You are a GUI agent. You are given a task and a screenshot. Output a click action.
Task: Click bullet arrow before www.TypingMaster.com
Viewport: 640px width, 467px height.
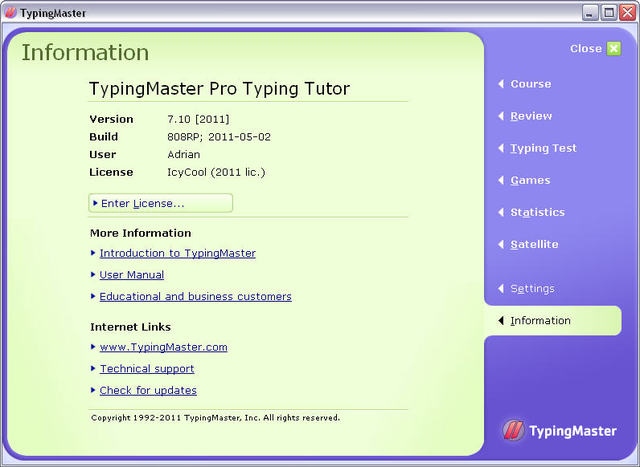[x=93, y=347]
